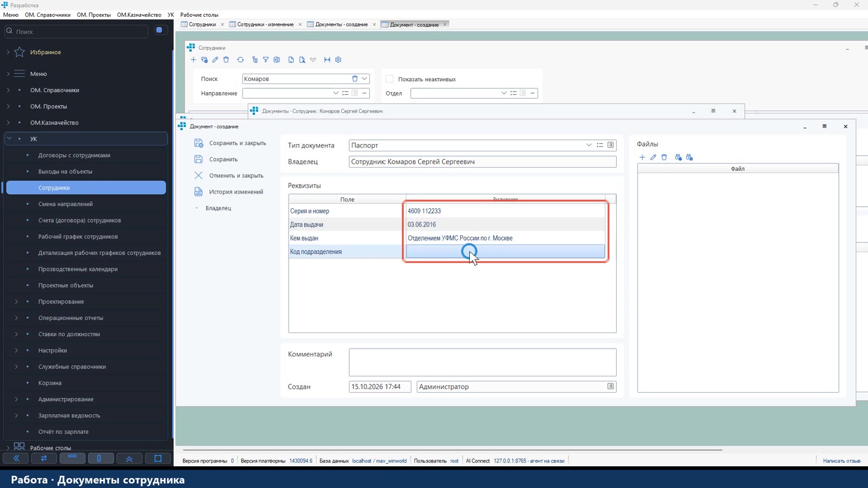868x488 pixels.
Task: Click the double up arrow button at sidebar bottom
Action: coord(129,458)
